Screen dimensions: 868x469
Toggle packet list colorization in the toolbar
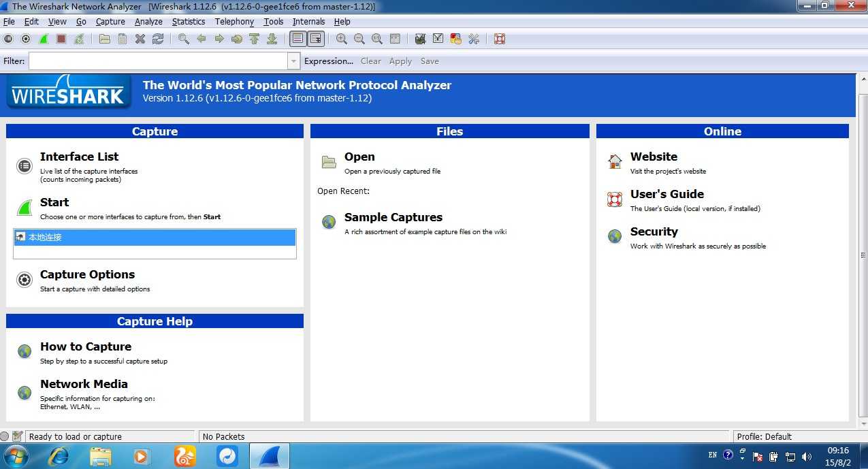coord(298,39)
